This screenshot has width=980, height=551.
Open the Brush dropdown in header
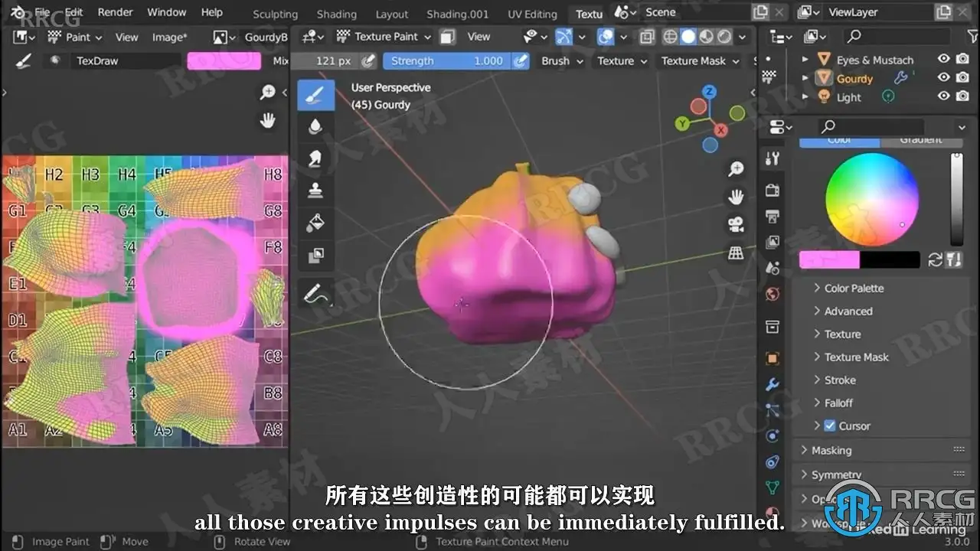pos(563,61)
